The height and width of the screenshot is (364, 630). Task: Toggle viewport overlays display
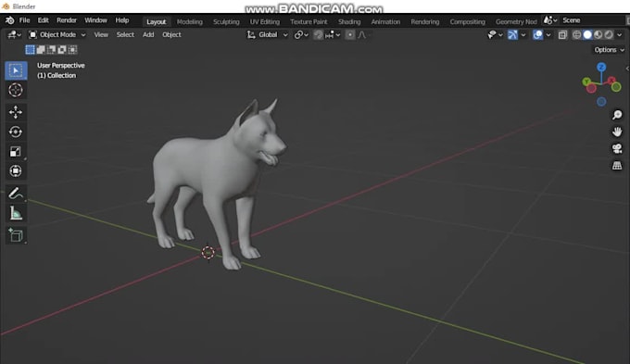(x=537, y=35)
